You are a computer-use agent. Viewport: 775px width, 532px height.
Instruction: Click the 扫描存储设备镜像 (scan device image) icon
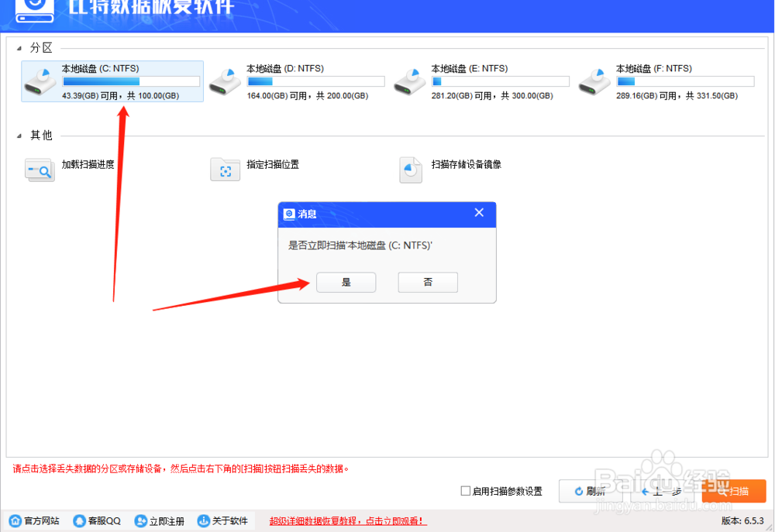click(410, 169)
